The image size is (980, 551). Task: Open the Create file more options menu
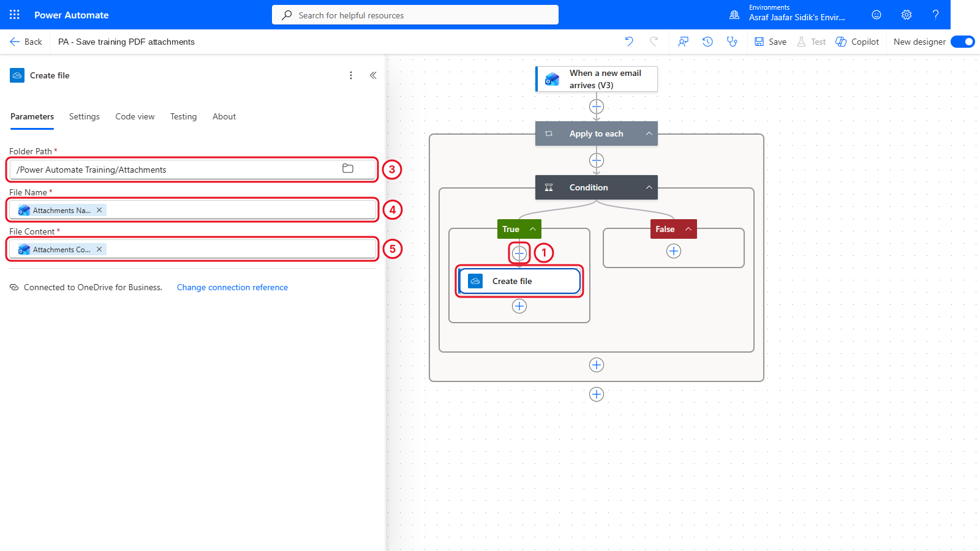point(351,75)
